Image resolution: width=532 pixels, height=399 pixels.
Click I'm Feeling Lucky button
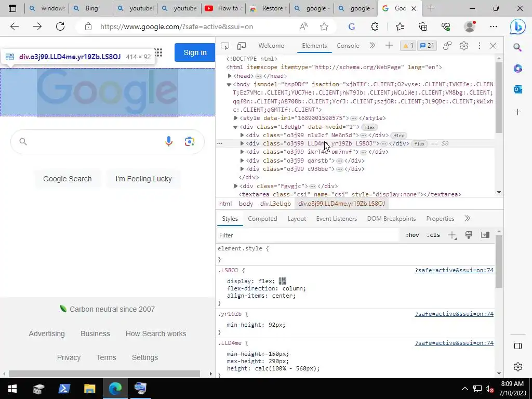143,179
